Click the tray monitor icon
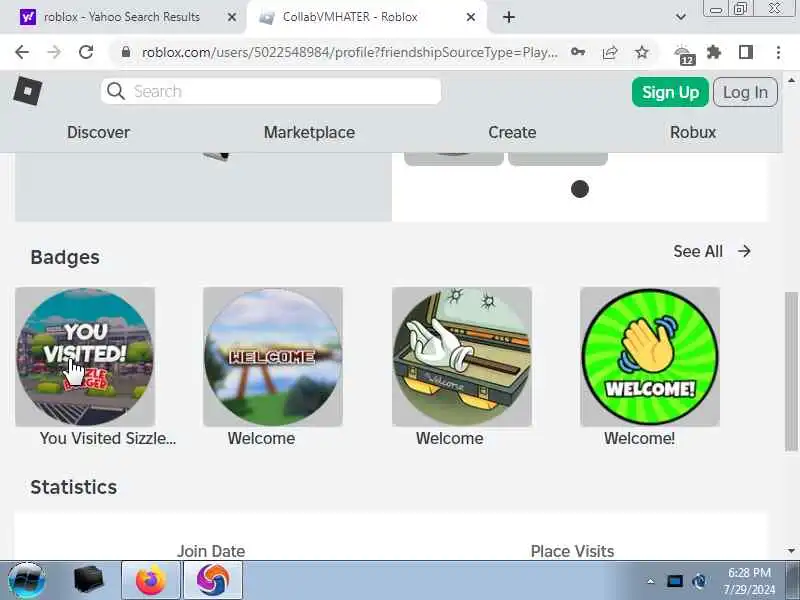This screenshot has height=600, width=800. [674, 581]
